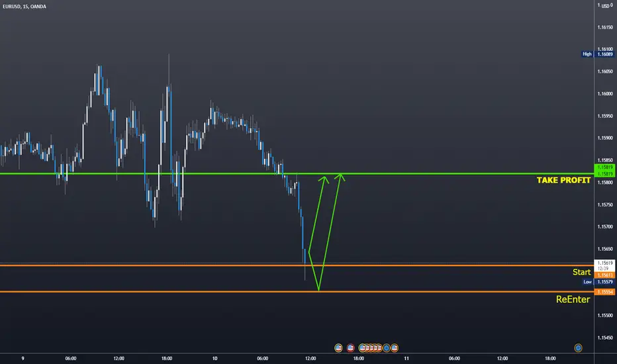Open the first US economic event icon
Viewport: 617px width, 364px height.
[x=338, y=348]
